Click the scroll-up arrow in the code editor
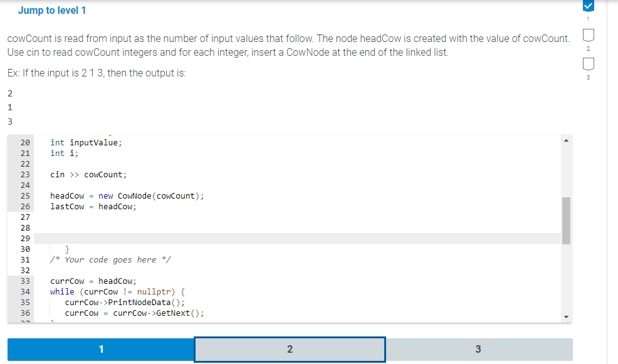Image resolution: width=618 pixels, height=364 pixels. click(x=567, y=139)
